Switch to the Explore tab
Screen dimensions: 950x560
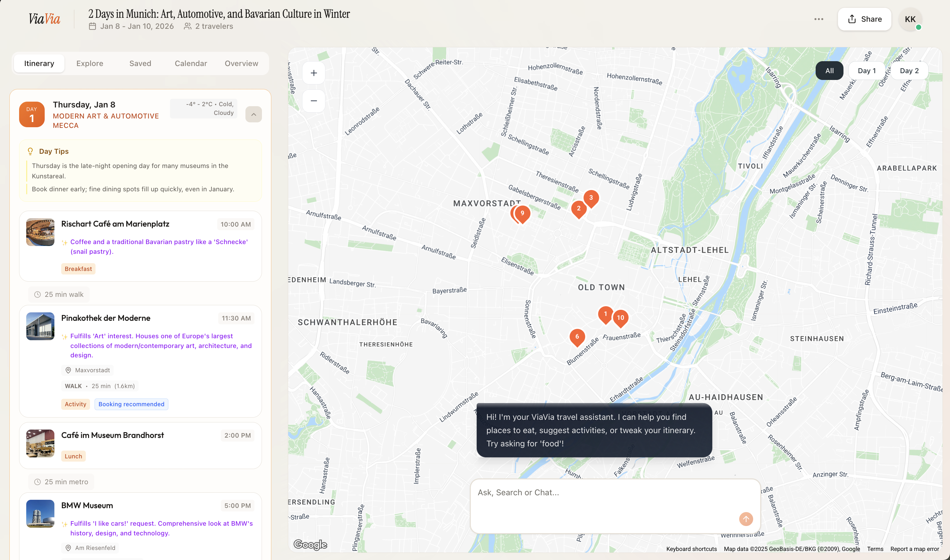(x=89, y=63)
